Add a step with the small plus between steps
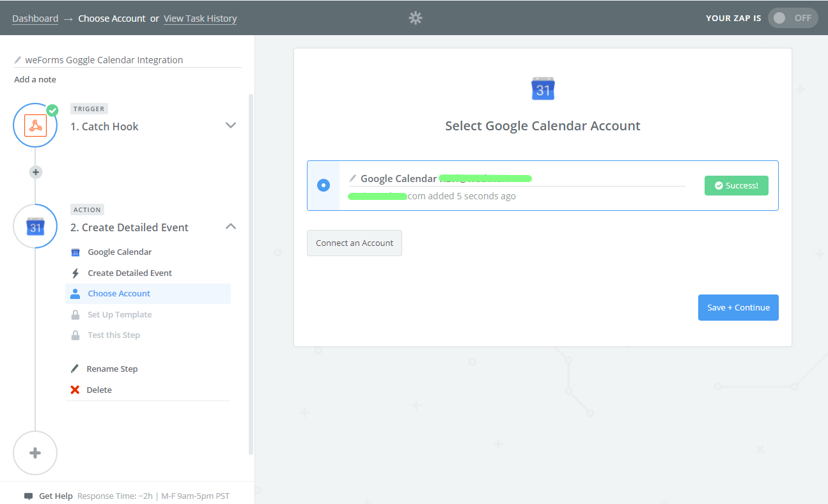 pyautogui.click(x=36, y=172)
